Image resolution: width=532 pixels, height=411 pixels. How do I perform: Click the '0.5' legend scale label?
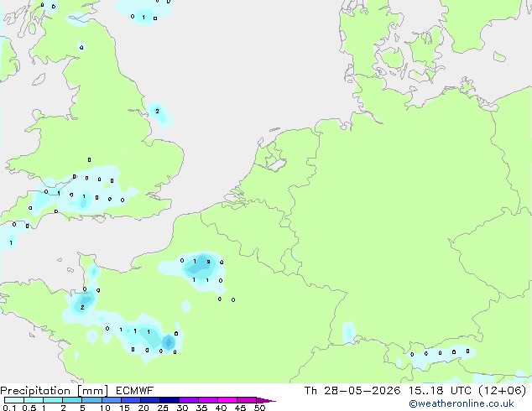click(29, 408)
